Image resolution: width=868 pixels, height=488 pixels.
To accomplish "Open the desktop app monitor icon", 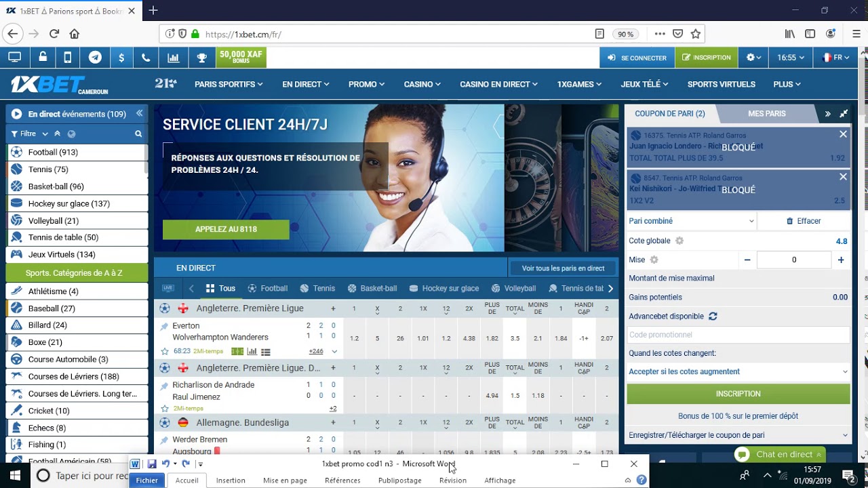I will point(14,58).
